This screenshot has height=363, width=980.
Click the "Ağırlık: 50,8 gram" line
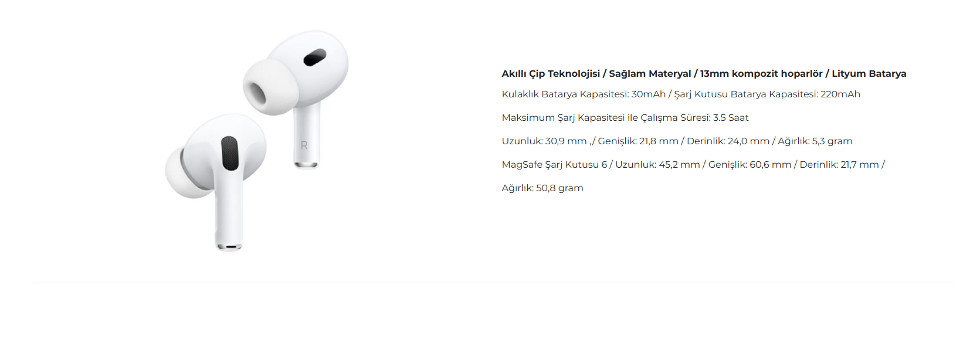point(542,188)
